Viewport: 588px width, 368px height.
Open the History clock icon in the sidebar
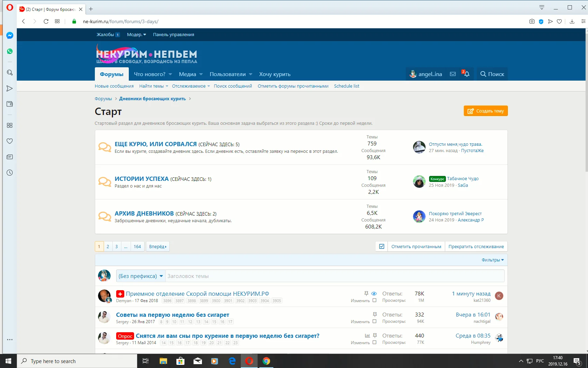10,173
